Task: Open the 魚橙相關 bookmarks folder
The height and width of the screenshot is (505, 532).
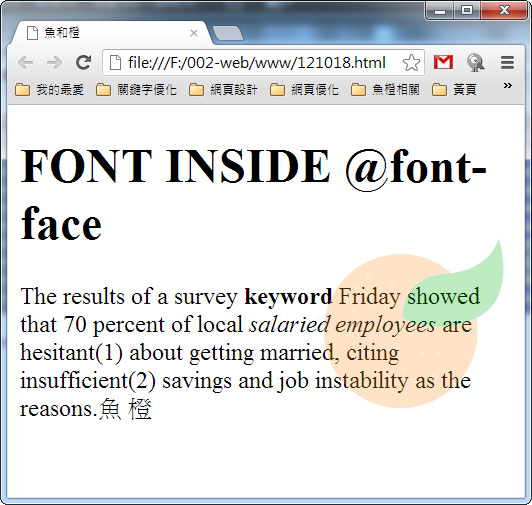Action: [x=385, y=90]
